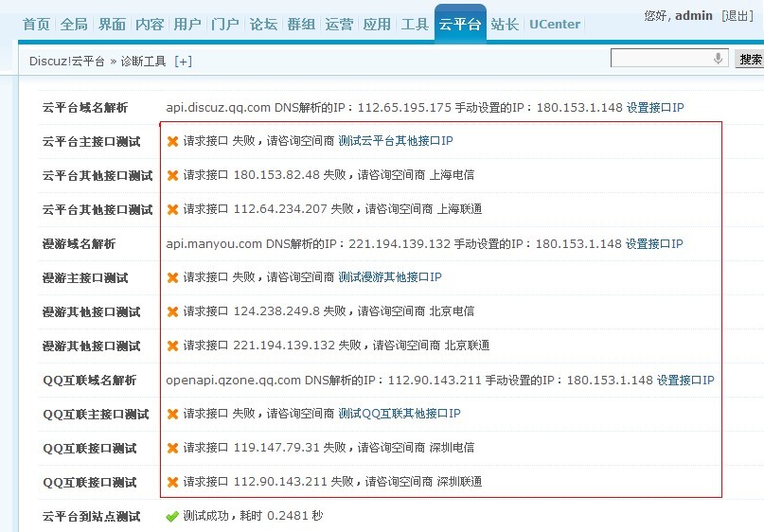Click 测试QQ互联其他接口IP link
The image size is (764, 532).
pyautogui.click(x=400, y=414)
